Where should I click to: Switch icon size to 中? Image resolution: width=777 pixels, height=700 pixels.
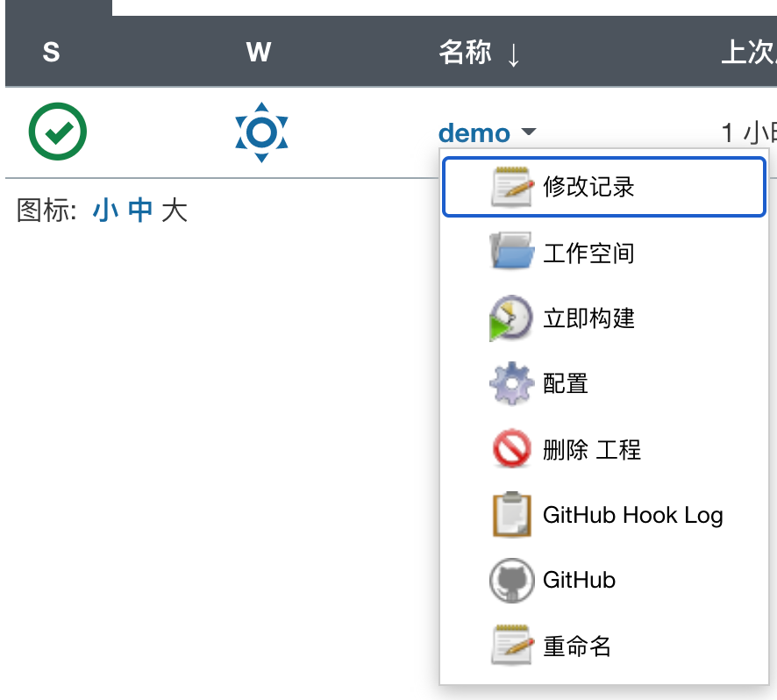point(140,211)
